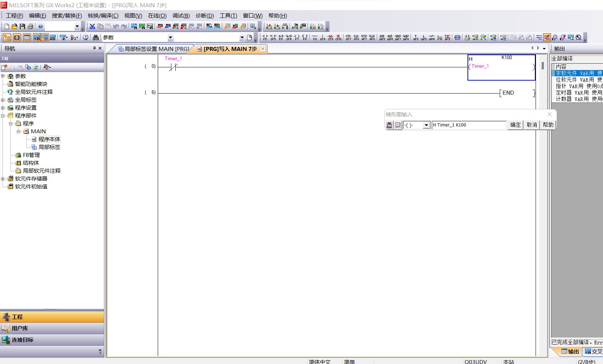The width and height of the screenshot is (603, 364).
Task: Click the Save project icon
Action: point(22,27)
